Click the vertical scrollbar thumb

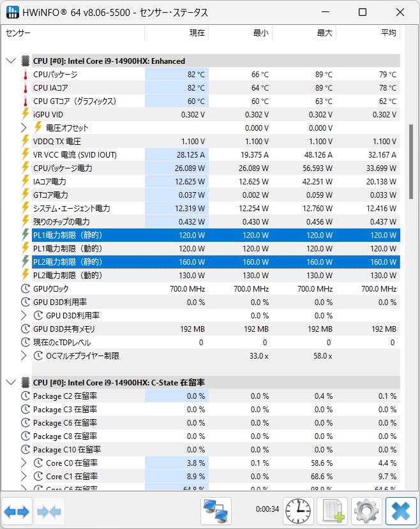click(x=410, y=162)
